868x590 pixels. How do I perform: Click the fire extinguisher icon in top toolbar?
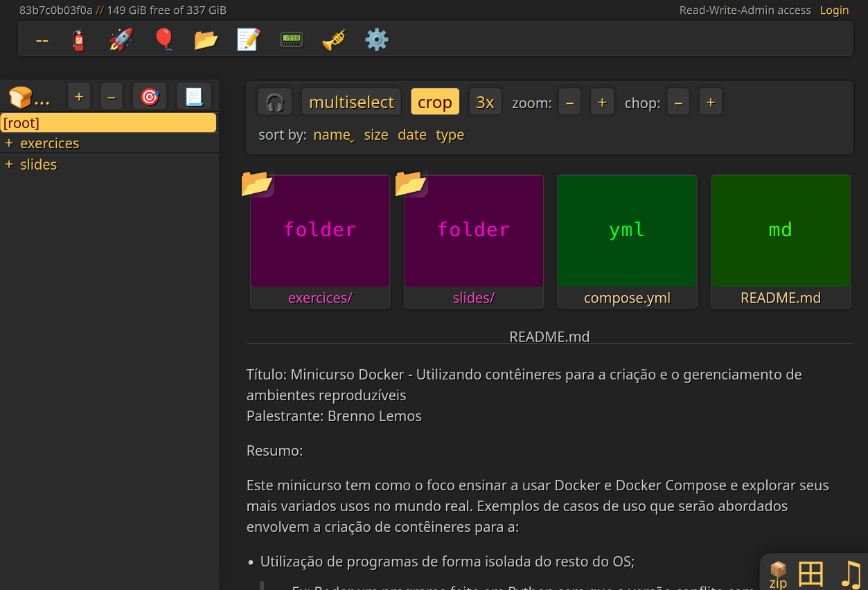click(79, 39)
